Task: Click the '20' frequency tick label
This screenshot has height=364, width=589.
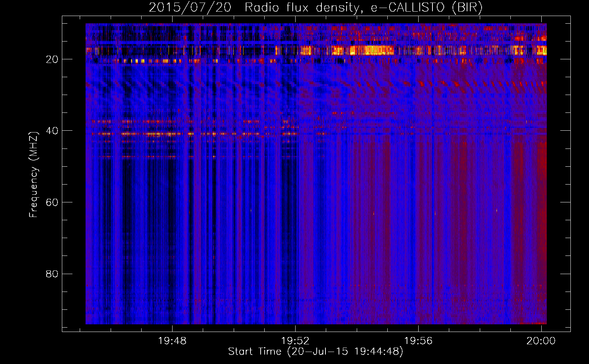Action: click(52, 59)
